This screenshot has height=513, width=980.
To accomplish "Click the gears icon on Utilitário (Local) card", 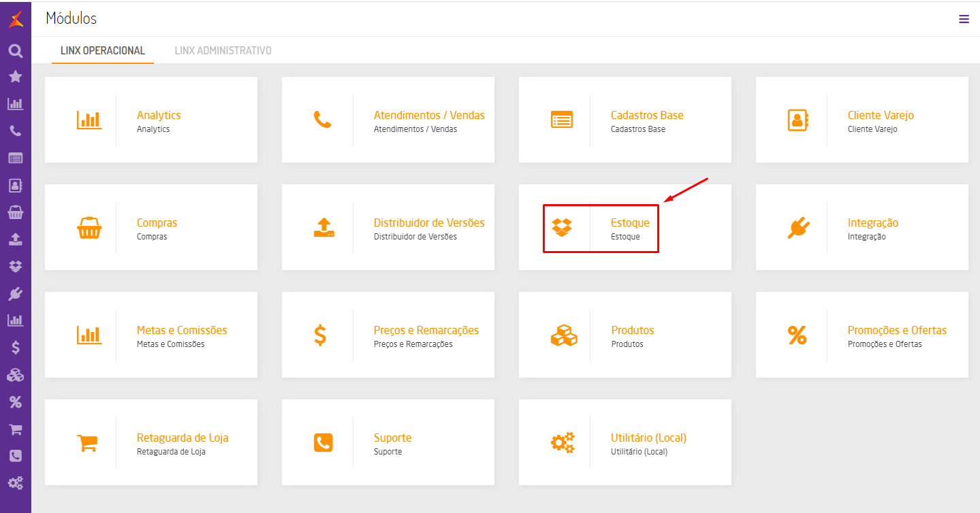I will click(563, 443).
